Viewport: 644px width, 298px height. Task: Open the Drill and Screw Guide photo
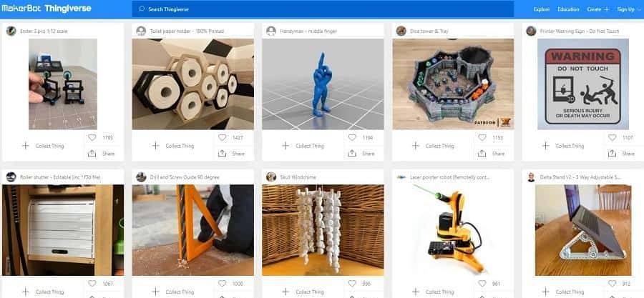click(192, 230)
